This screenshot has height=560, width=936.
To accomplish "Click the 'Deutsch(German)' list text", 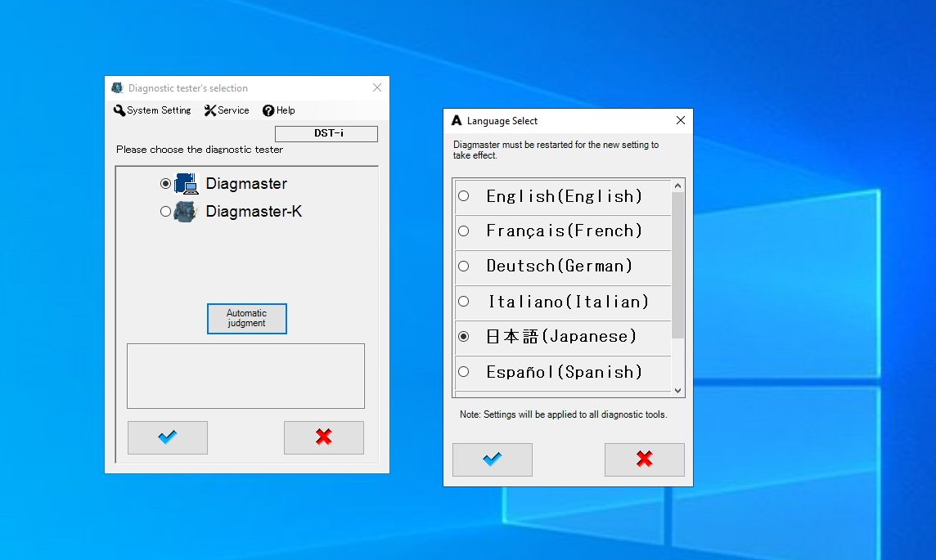I will (x=560, y=266).
